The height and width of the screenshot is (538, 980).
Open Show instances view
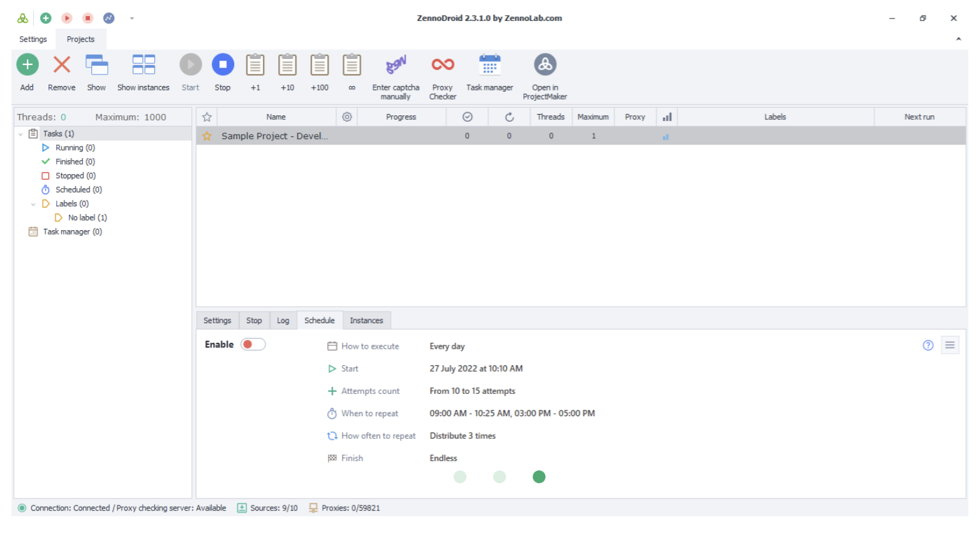pyautogui.click(x=144, y=73)
